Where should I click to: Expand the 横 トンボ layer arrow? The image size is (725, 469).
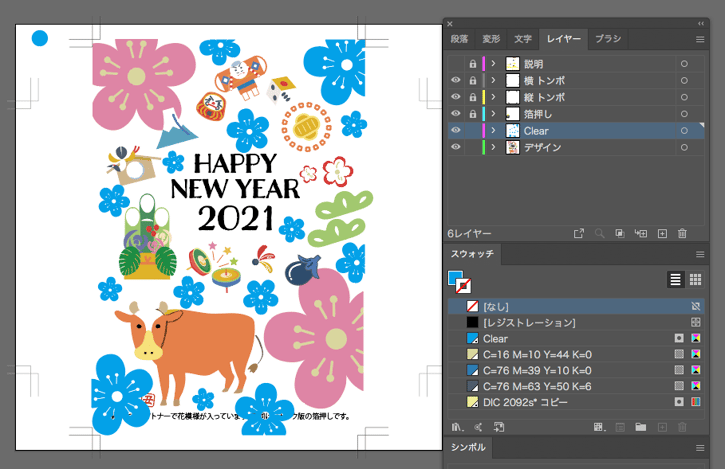tap(495, 80)
